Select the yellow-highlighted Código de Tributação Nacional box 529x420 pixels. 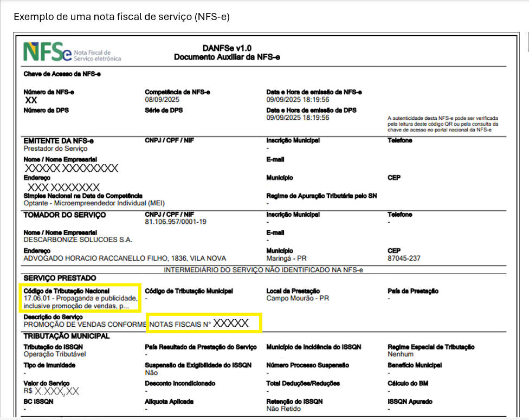(80, 298)
